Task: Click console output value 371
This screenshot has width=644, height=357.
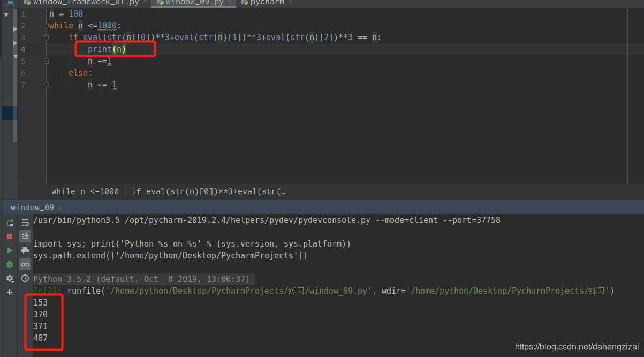Action: [x=40, y=326]
